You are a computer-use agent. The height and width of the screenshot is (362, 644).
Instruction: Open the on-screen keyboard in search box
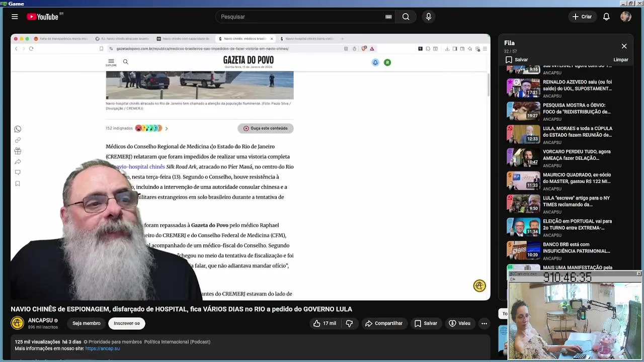coord(388,17)
